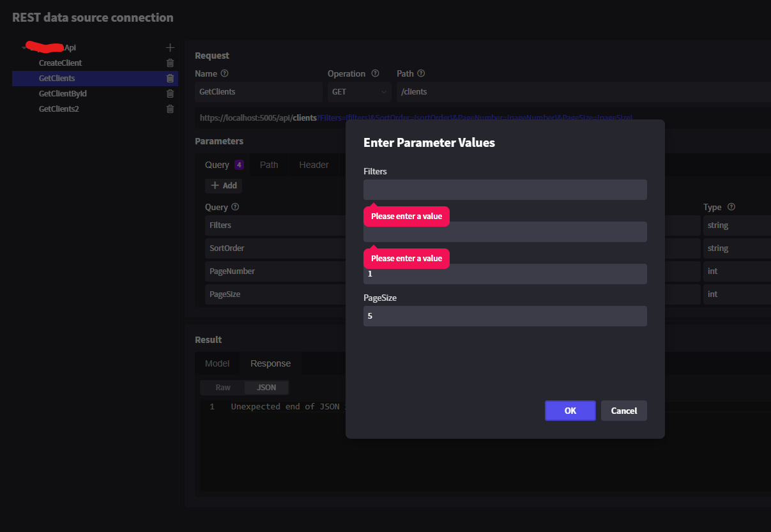The height and width of the screenshot is (532, 771).
Task: Confirm parameter values with OK
Action: point(570,410)
